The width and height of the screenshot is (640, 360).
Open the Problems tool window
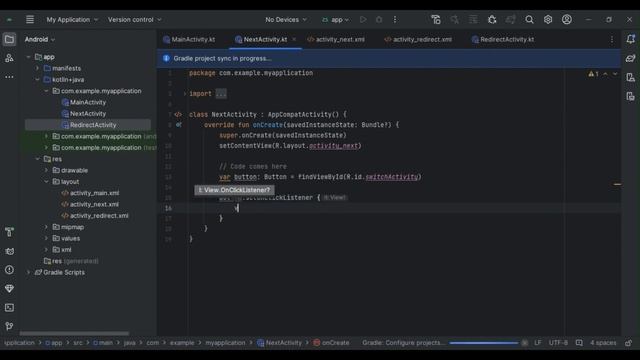9,270
